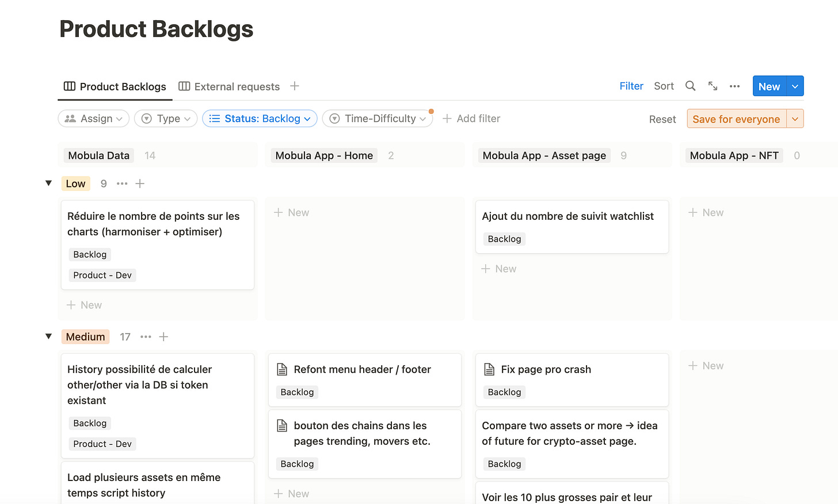Image resolution: width=838 pixels, height=504 pixels.
Task: Click Mobula App - NFT column header
Action: click(734, 155)
